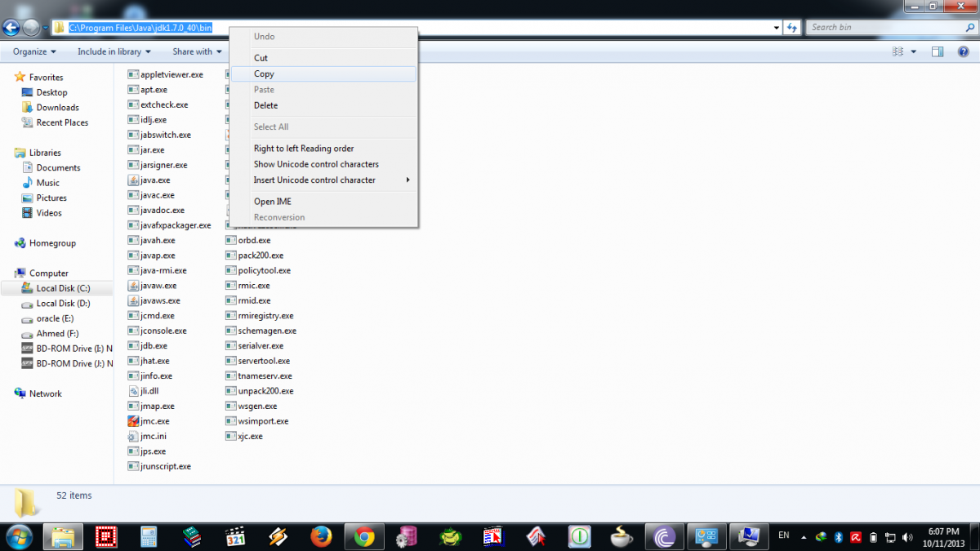Click Show Unicode control characters option
The image size is (980, 551).
pos(316,164)
